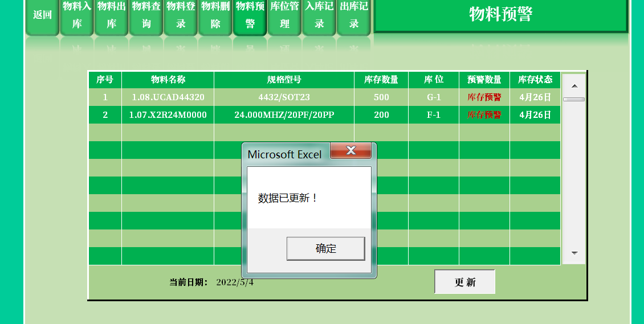Select material cell 1.08.UCAD44320

(x=168, y=97)
